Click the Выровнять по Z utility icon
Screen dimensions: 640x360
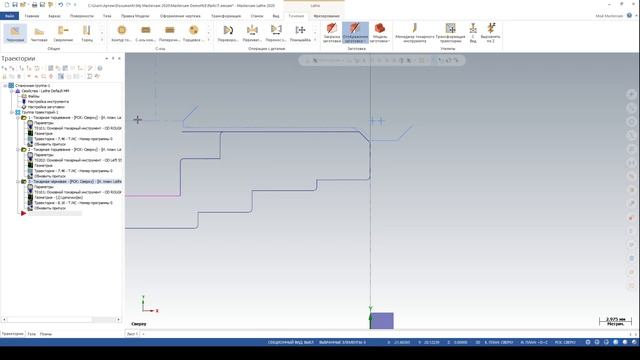(490, 33)
